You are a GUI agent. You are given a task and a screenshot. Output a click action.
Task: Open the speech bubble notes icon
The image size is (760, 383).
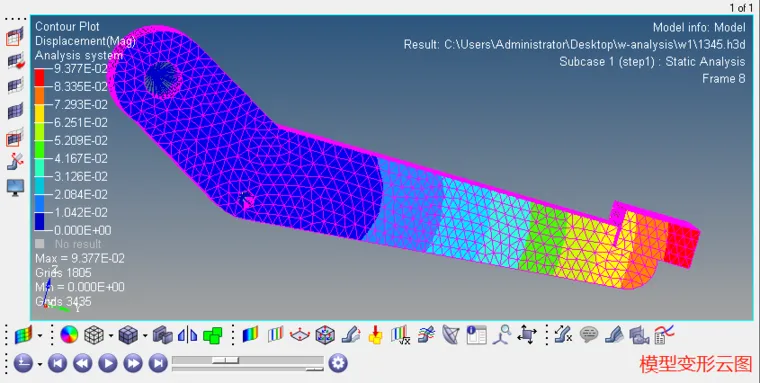point(589,335)
